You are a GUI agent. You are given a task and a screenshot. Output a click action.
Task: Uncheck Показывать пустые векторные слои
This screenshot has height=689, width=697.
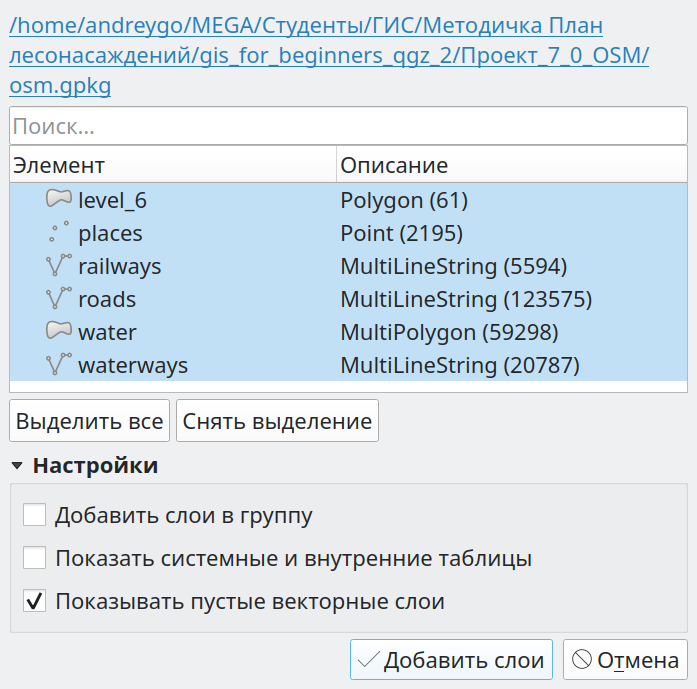pos(35,601)
